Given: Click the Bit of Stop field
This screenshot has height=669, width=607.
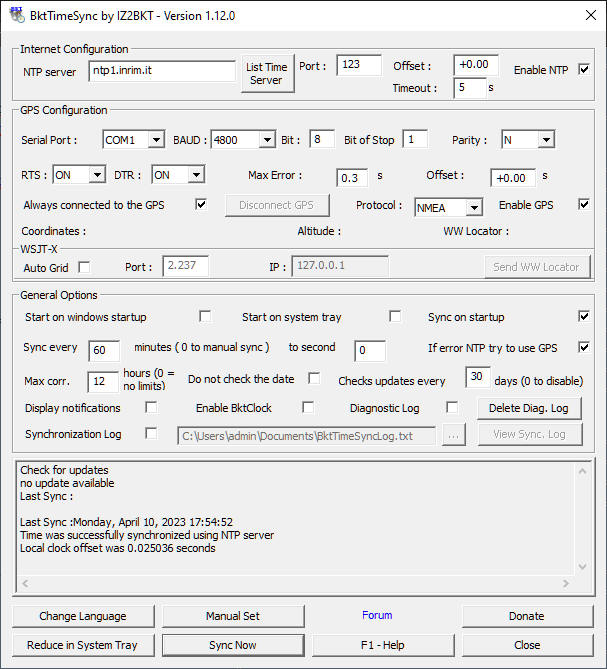Looking at the screenshot, I should coord(415,139).
